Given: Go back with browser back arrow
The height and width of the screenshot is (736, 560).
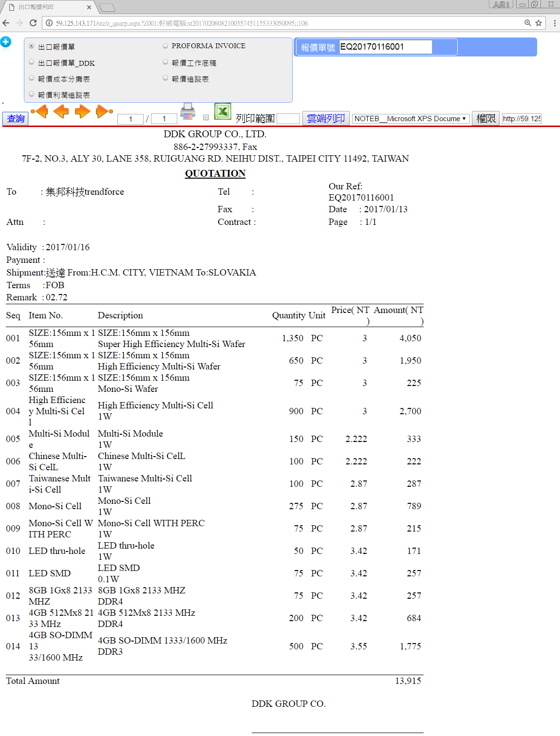Looking at the screenshot, I should [6, 23].
